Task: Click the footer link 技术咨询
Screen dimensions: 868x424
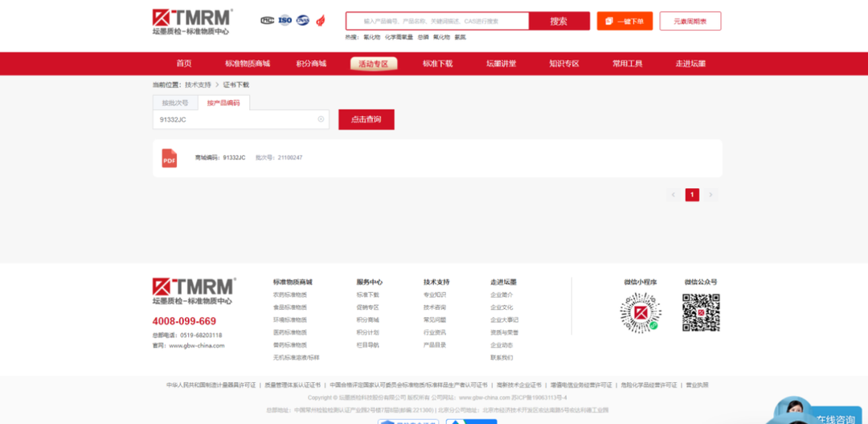Action: click(x=435, y=307)
